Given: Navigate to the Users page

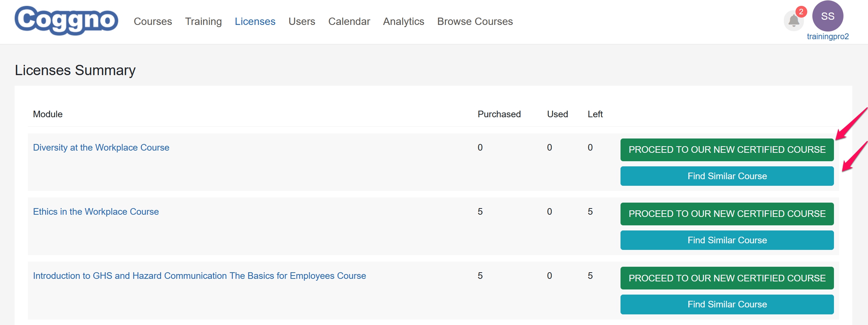Looking at the screenshot, I should pyautogui.click(x=302, y=22).
